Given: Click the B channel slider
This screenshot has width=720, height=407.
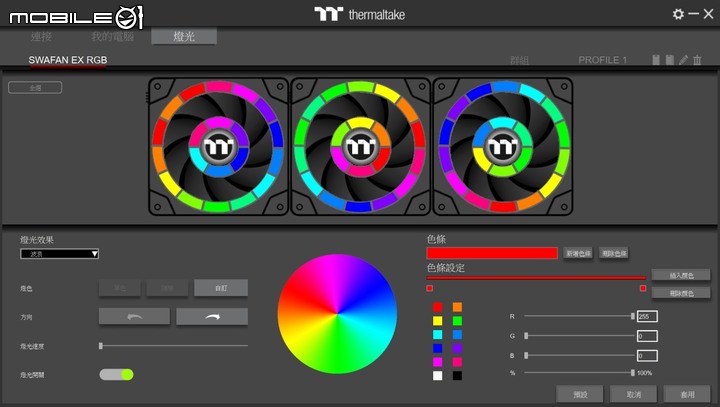Looking at the screenshot, I should pos(579,355).
